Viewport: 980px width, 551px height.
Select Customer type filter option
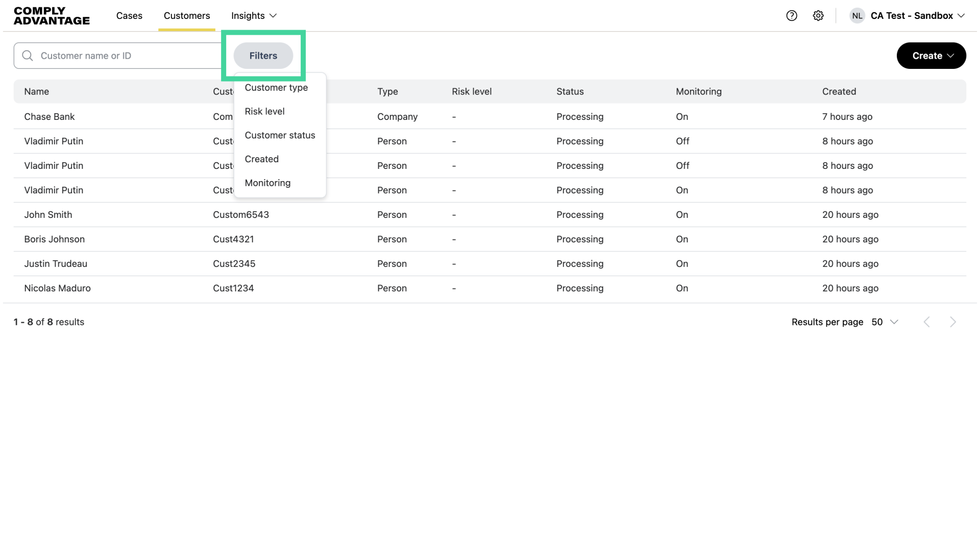pyautogui.click(x=276, y=88)
